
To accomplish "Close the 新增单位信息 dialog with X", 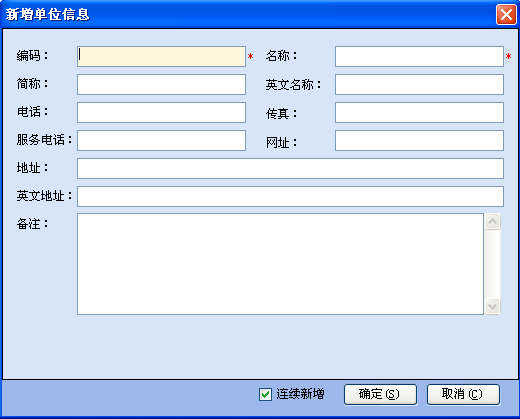I will pyautogui.click(x=506, y=14).
